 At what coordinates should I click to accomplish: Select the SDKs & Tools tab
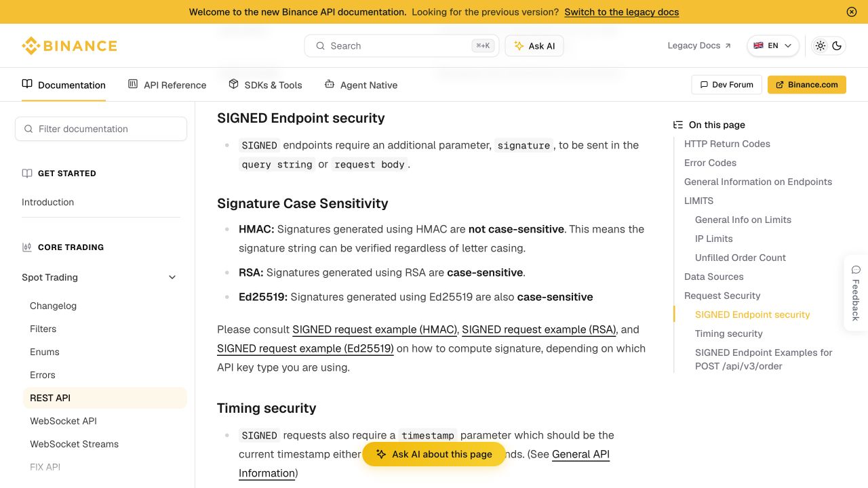point(265,85)
